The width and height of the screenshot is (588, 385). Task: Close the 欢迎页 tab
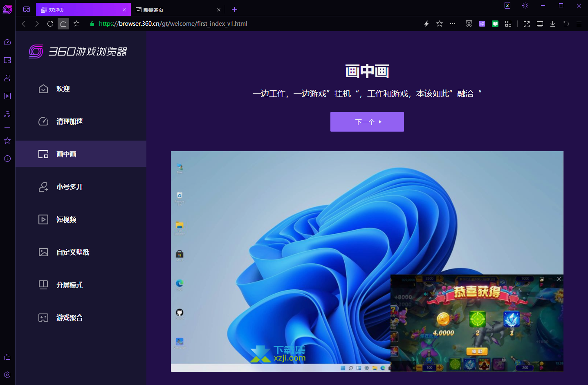[x=124, y=10]
